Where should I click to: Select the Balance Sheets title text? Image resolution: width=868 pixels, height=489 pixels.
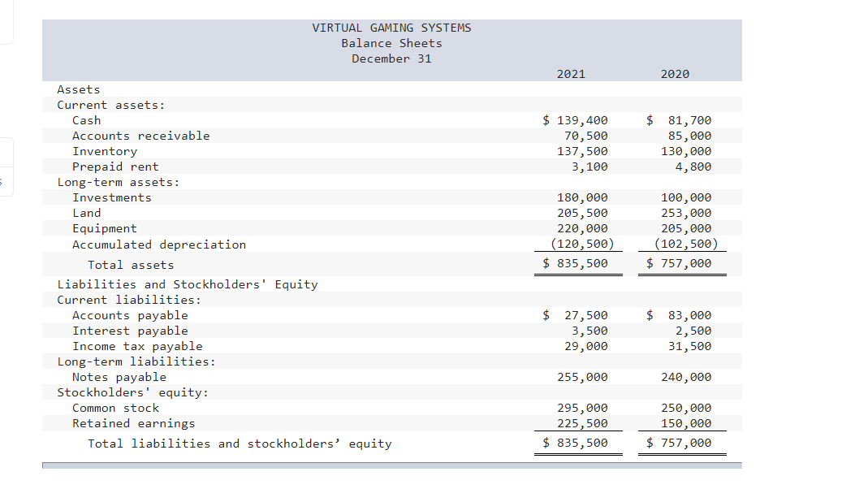point(391,43)
